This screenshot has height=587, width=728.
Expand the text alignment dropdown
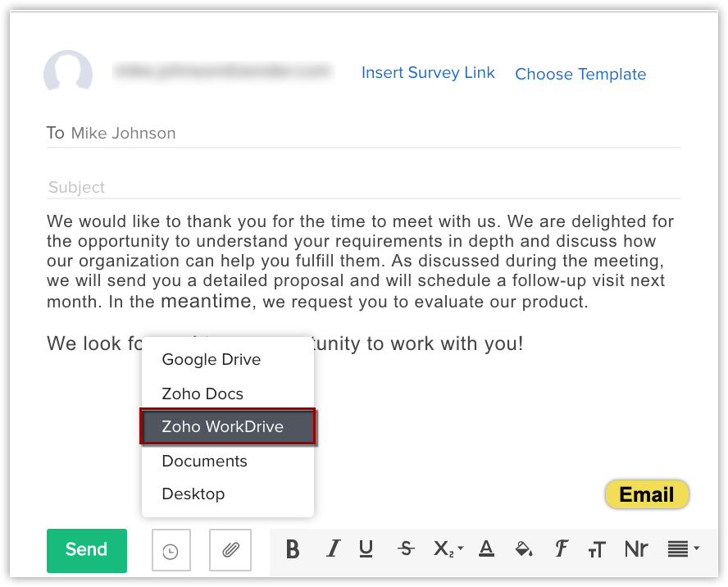coord(683,549)
